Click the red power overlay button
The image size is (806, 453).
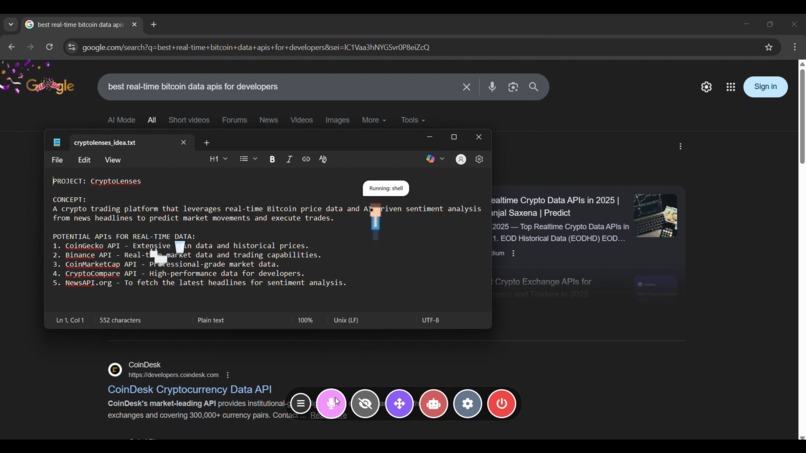[502, 404]
